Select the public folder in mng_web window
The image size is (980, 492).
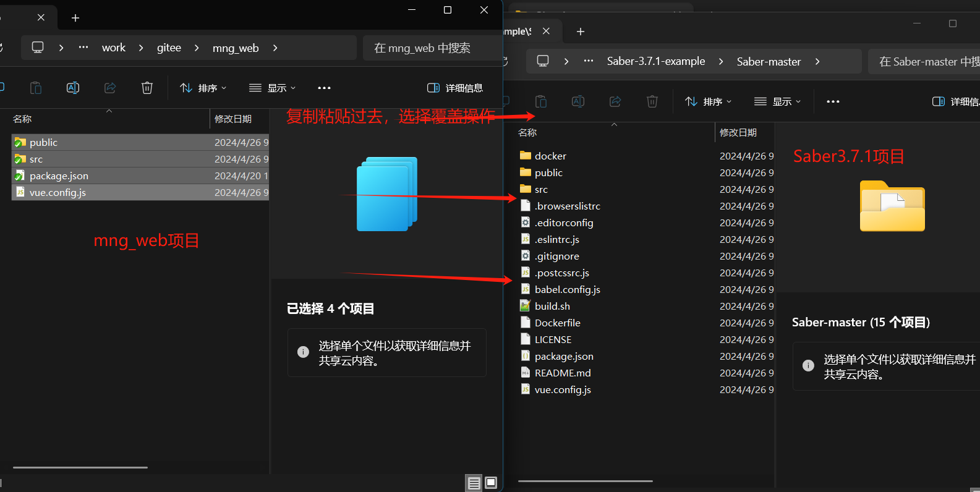[140, 142]
